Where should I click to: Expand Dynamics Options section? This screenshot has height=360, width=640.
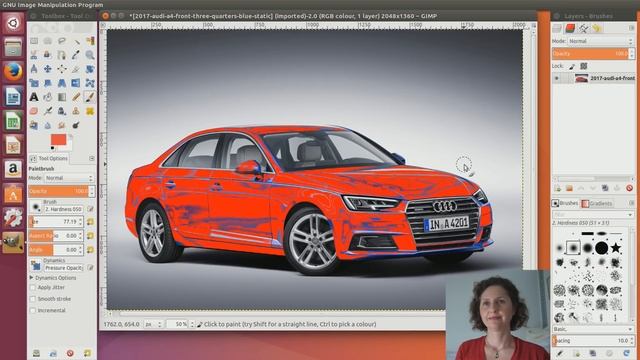point(31,278)
